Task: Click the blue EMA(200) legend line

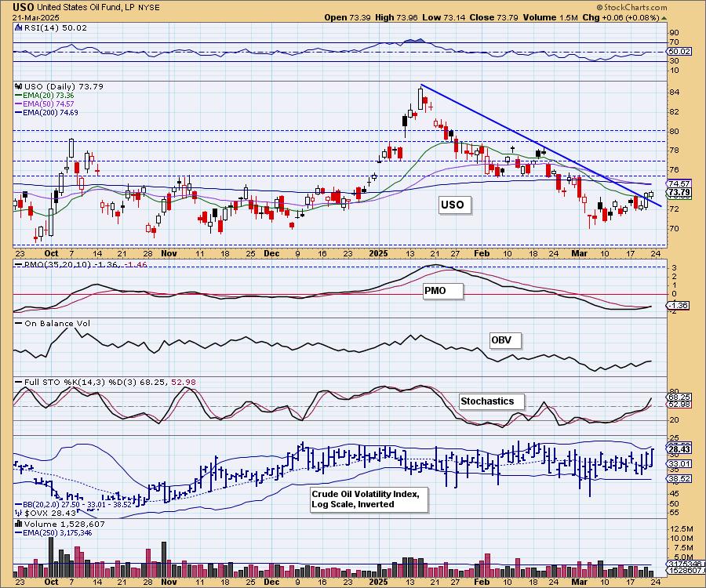Action: tap(19, 112)
